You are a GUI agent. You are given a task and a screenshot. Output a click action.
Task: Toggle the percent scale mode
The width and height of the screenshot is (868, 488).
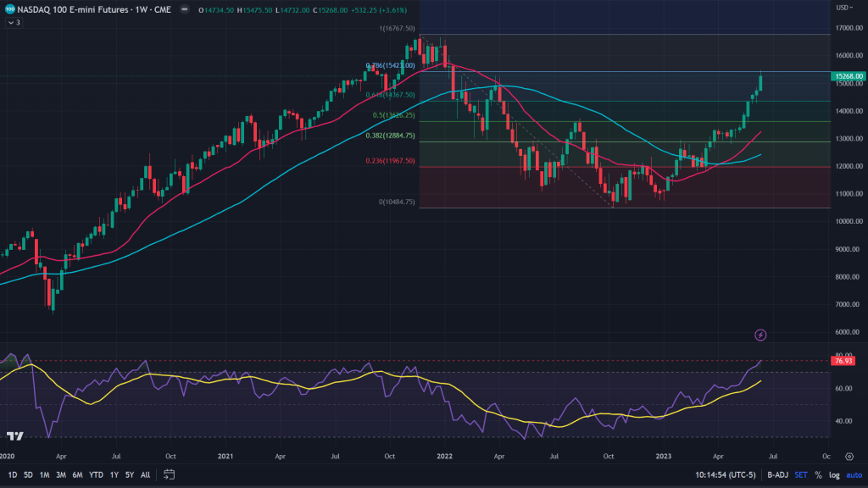[818, 474]
